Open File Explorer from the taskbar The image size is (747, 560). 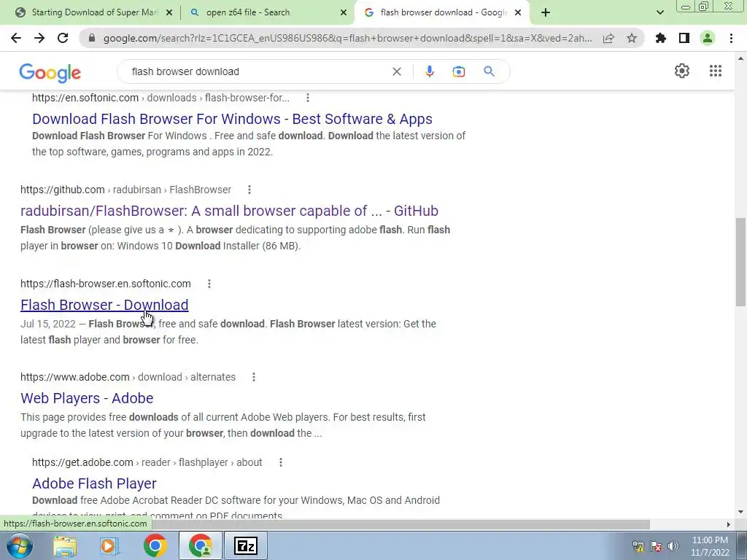(x=65, y=545)
